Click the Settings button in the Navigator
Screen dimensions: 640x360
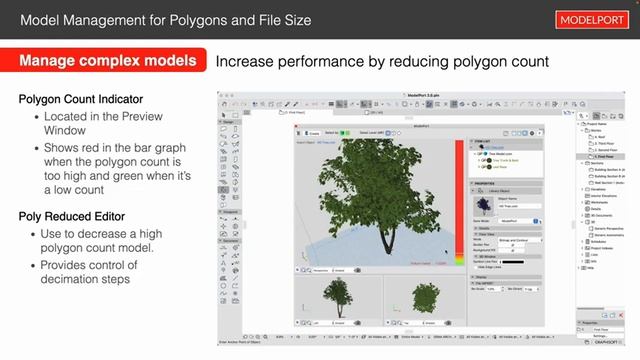tap(600, 336)
